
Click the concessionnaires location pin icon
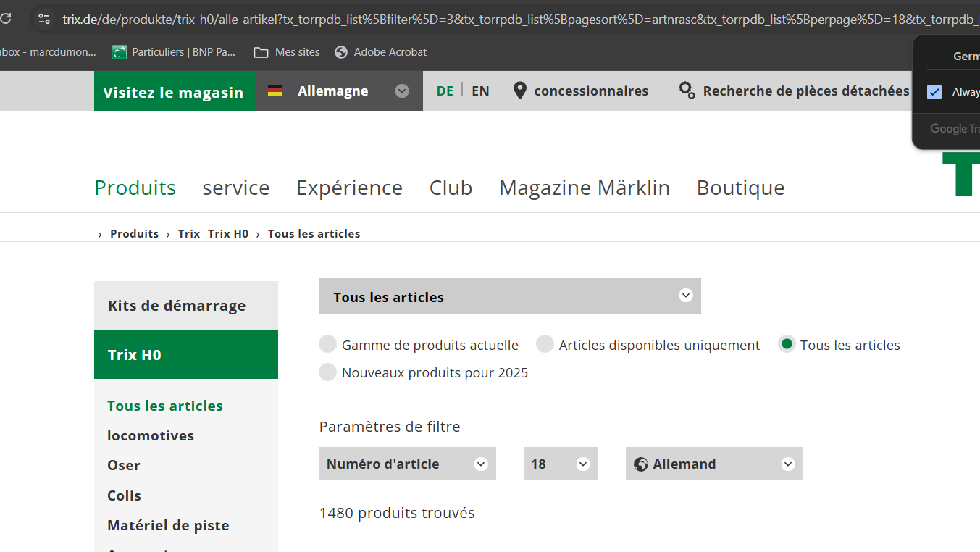519,91
